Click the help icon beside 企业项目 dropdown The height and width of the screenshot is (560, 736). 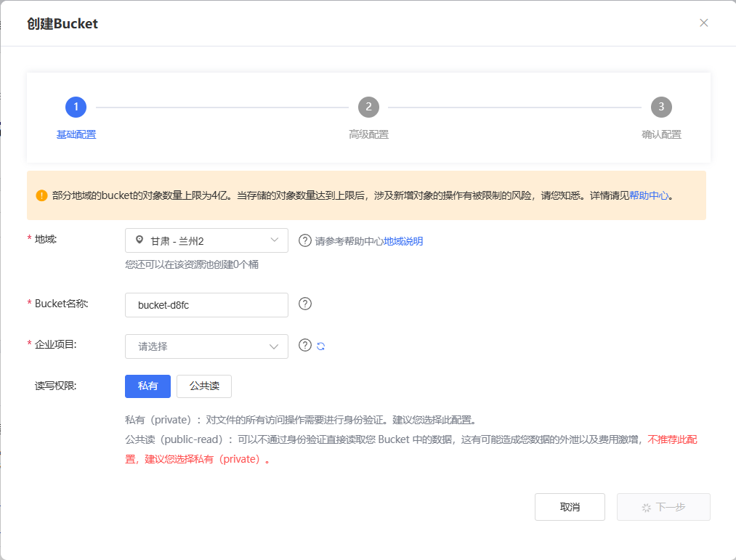coord(305,345)
